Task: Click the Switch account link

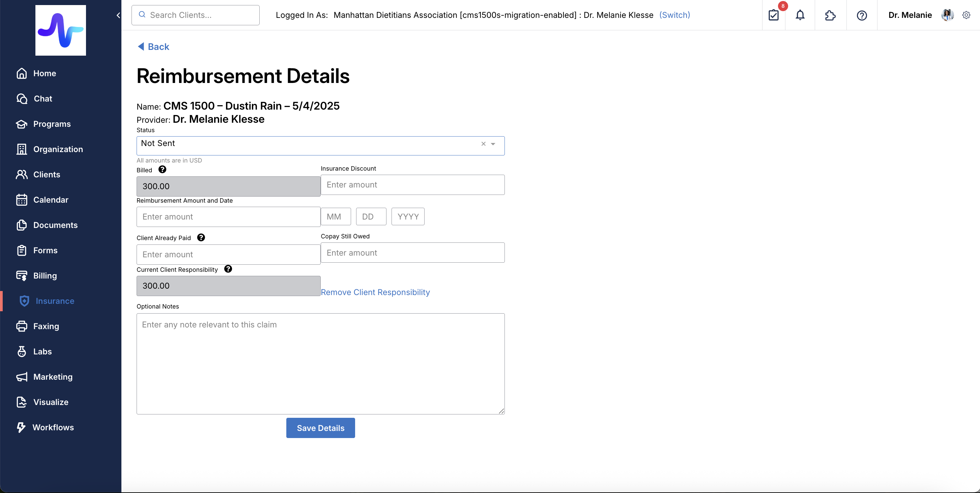Action: point(674,15)
